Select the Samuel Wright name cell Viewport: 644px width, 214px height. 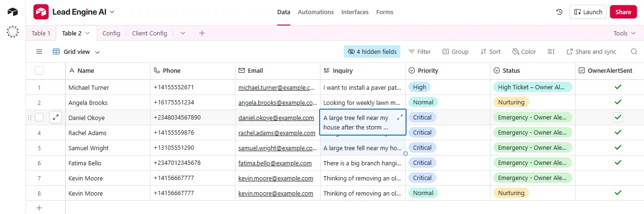click(x=108, y=148)
